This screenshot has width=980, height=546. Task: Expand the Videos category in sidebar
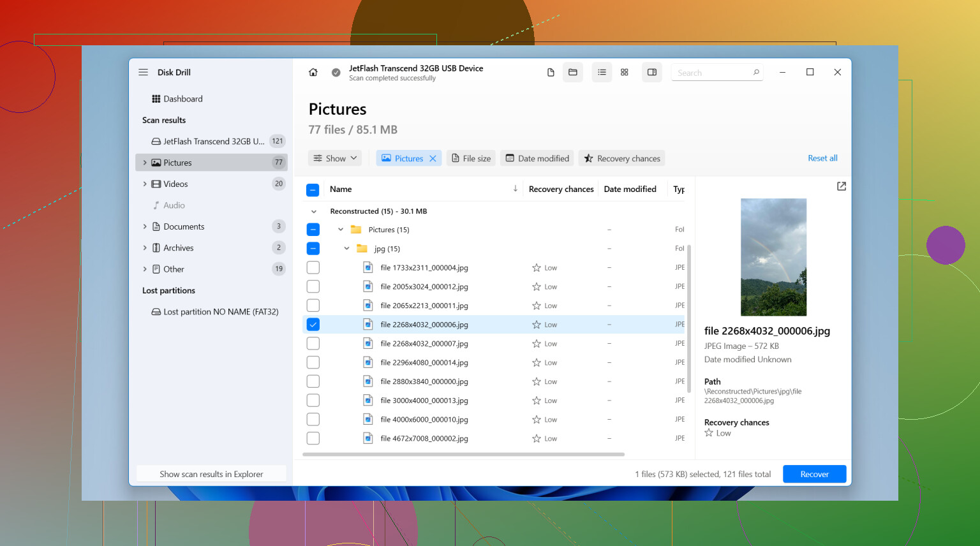[145, 184]
